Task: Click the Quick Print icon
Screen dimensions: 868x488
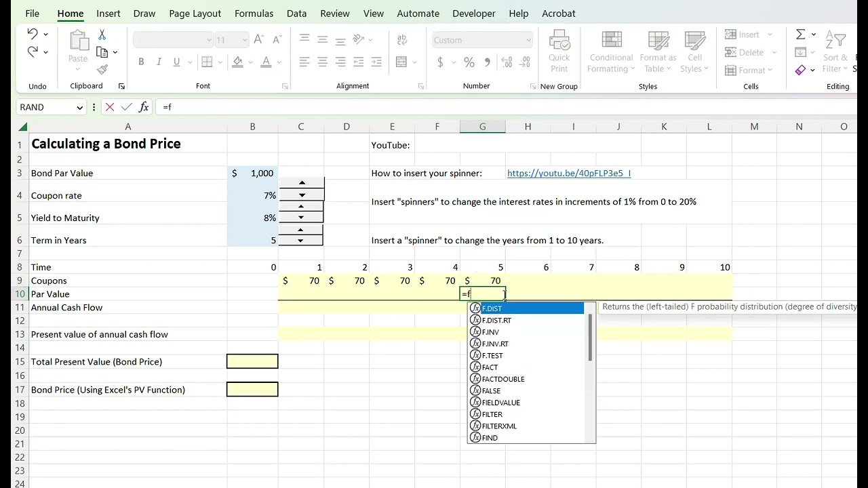Action: [x=559, y=51]
